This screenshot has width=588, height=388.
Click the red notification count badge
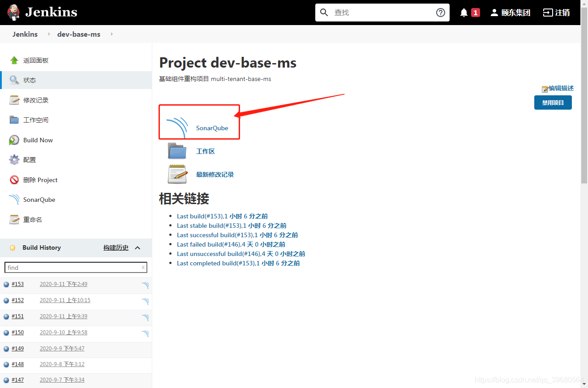(x=476, y=13)
